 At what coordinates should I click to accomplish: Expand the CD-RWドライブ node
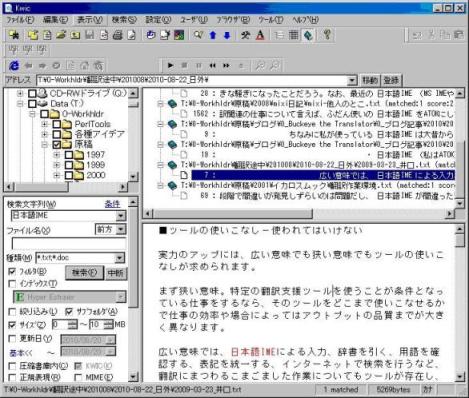(20, 93)
